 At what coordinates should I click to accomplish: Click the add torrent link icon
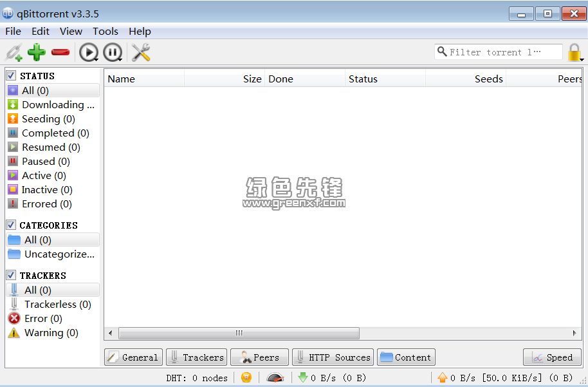click(14, 52)
